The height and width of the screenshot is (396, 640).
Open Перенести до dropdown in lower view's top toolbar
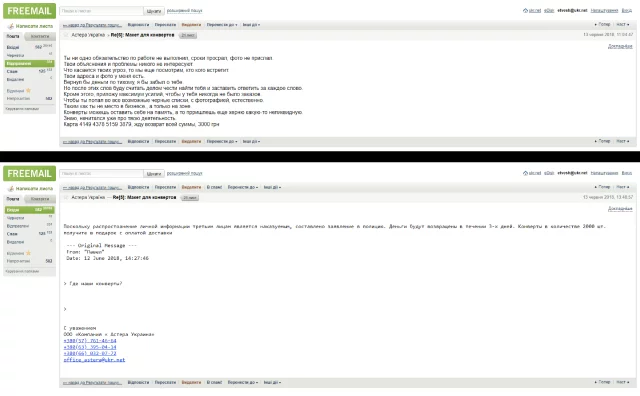click(x=243, y=187)
